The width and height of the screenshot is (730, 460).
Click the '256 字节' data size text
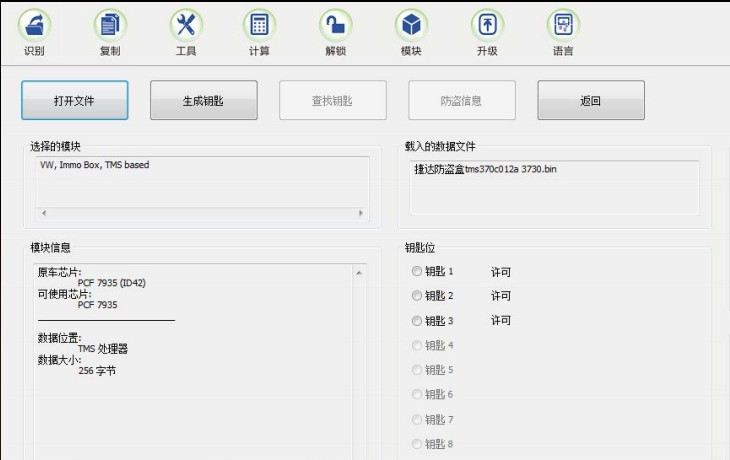click(97, 371)
